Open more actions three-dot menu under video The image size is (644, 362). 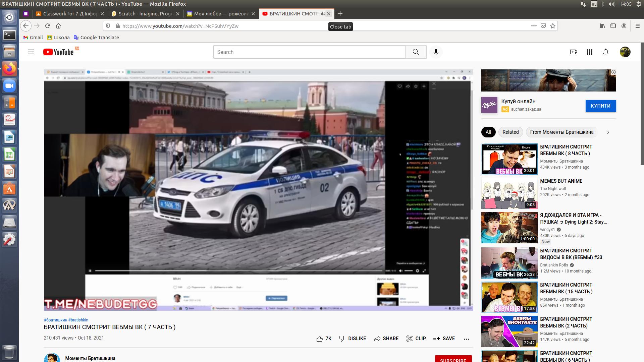466,339
